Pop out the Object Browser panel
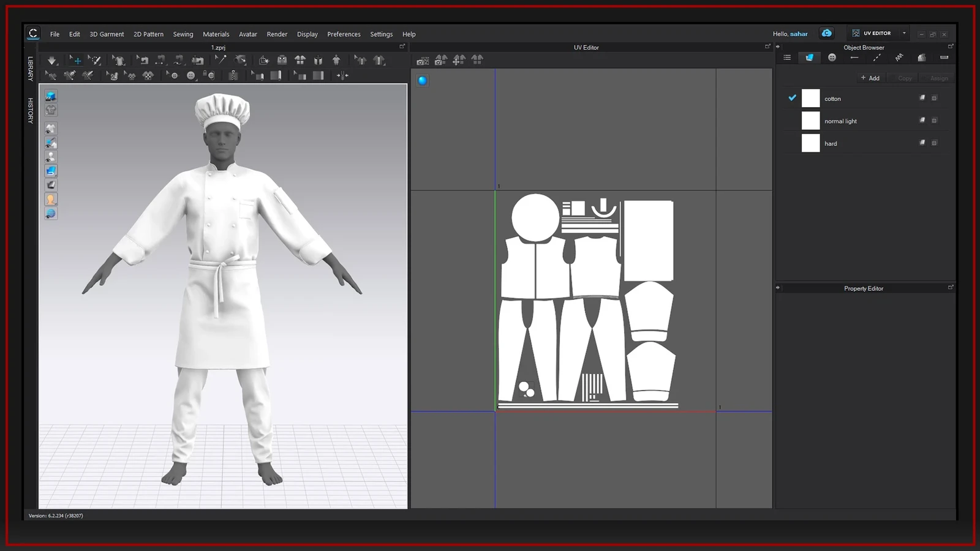 tap(951, 47)
